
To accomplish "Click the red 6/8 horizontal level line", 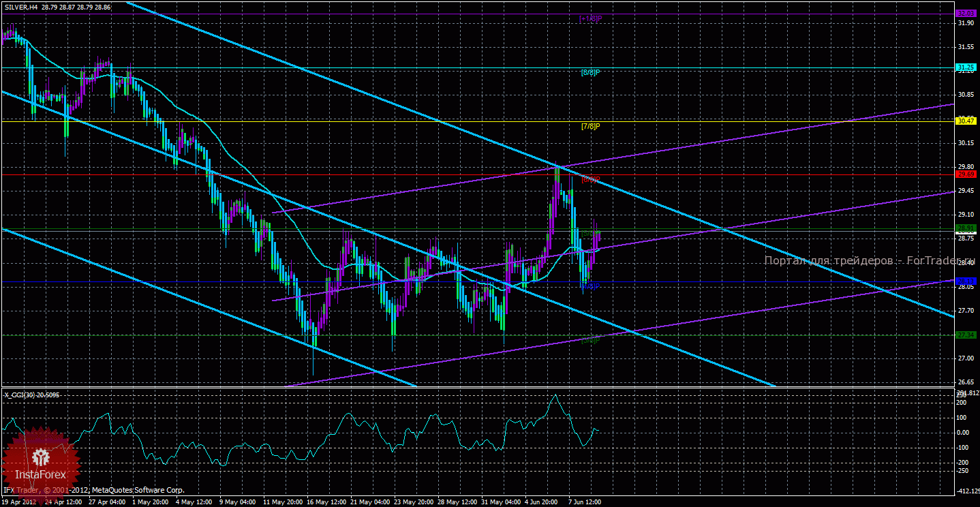I will (x=477, y=174).
